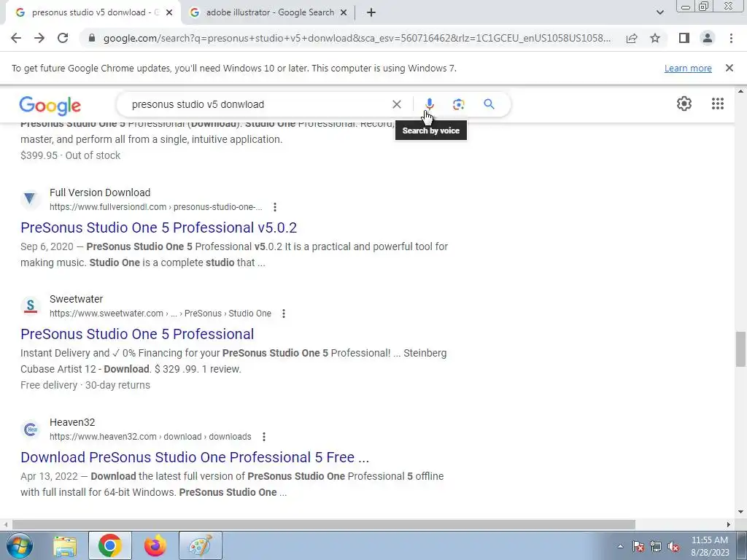Screen dimensions: 747x560
Task: Open Google quick settings gear
Action: click(x=684, y=104)
